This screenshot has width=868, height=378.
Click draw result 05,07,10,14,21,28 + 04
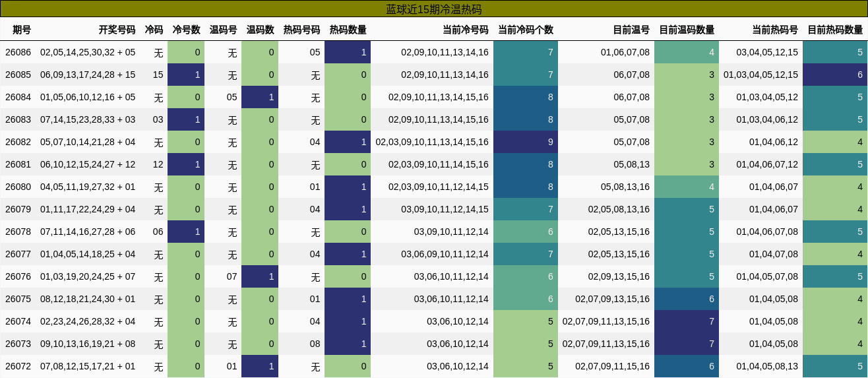88,142
